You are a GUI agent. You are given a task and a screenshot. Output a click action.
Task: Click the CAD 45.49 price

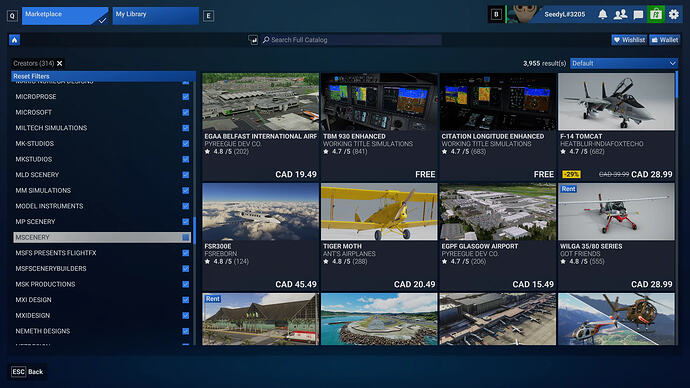pos(296,285)
